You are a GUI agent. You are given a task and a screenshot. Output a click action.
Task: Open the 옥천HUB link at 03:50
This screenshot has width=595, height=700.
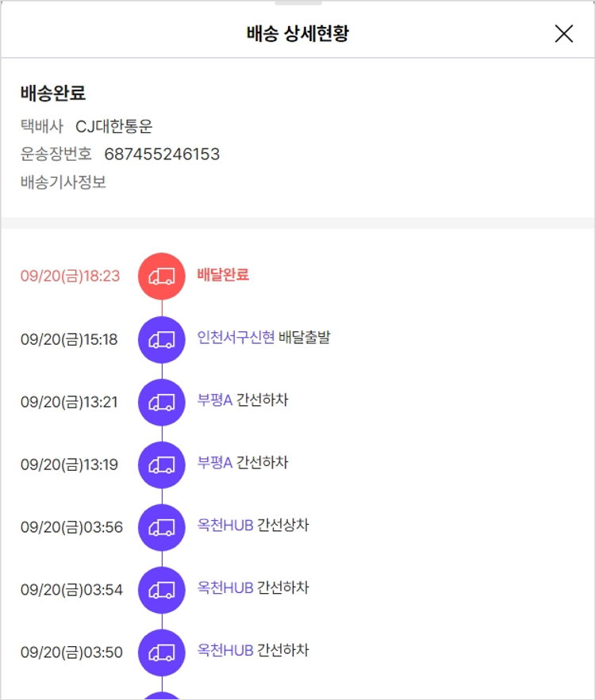(225, 651)
